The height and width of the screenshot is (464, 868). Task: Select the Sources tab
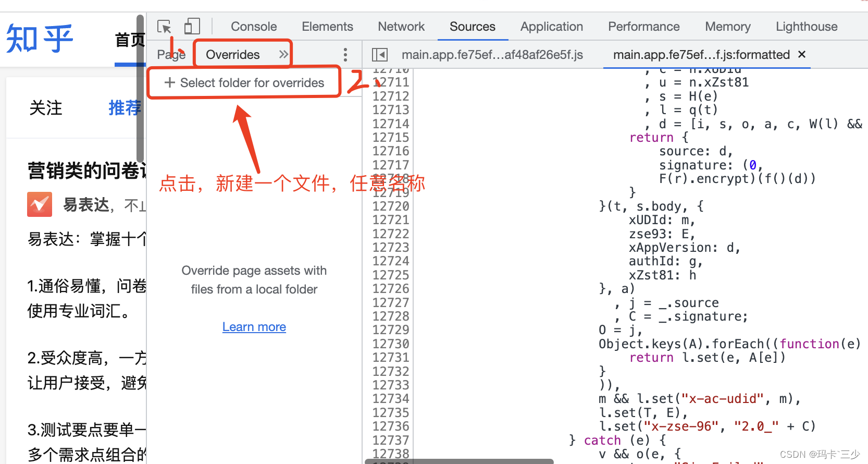[473, 27]
